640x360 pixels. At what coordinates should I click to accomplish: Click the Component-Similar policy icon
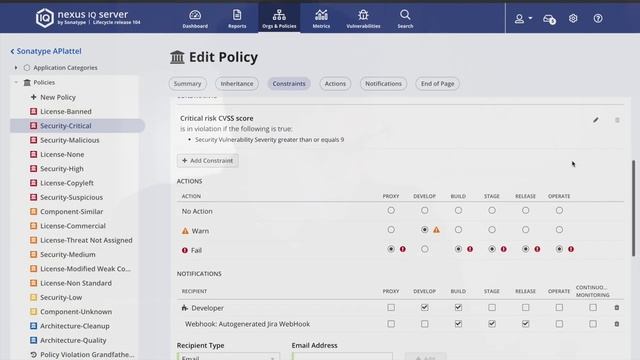tap(33, 211)
